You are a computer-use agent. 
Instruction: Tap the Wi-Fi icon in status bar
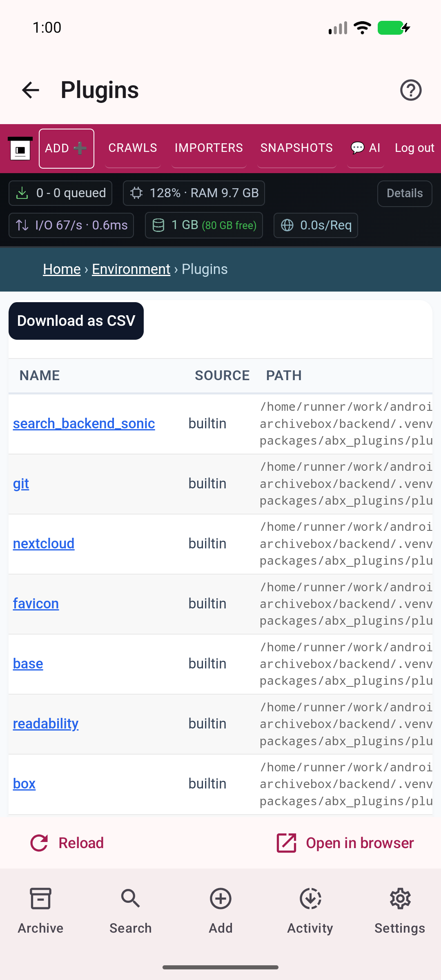362,28
